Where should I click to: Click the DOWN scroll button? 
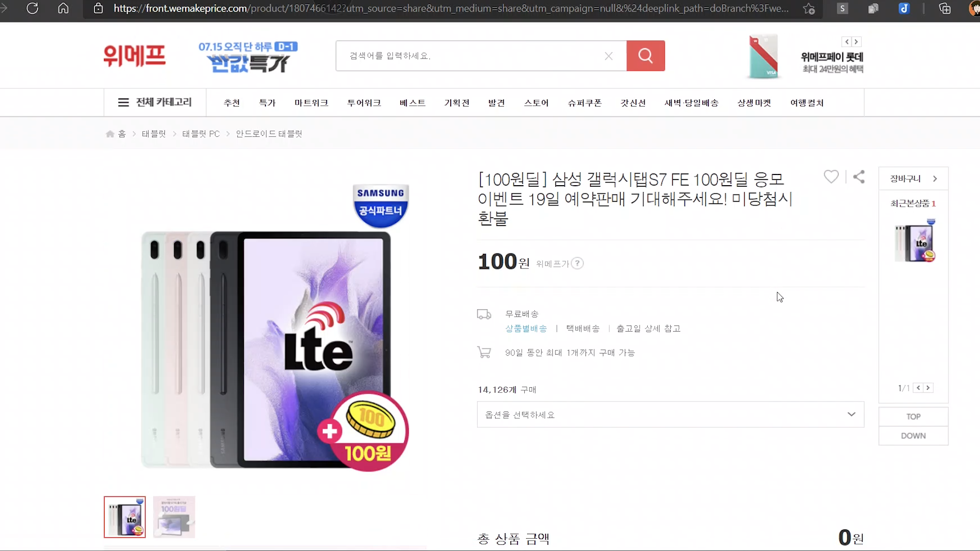913,436
